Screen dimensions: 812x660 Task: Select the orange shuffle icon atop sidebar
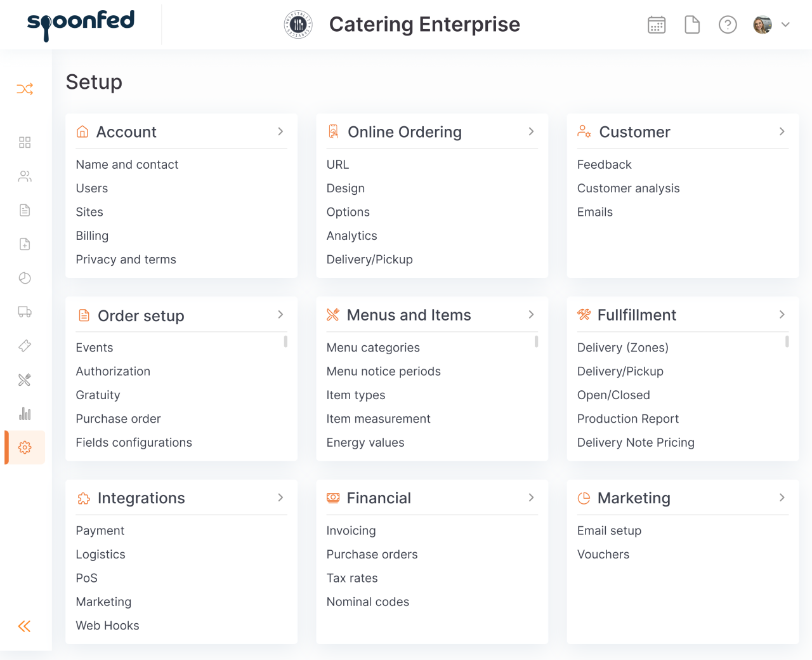[25, 89]
